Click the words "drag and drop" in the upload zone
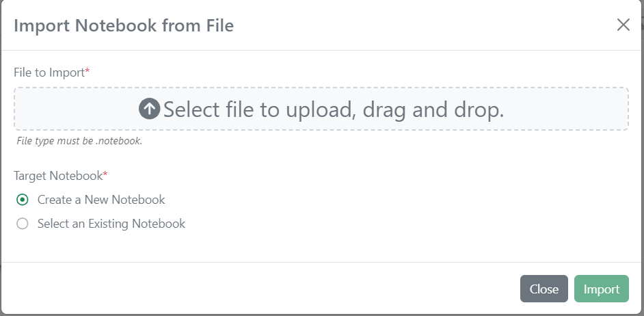 (433, 109)
